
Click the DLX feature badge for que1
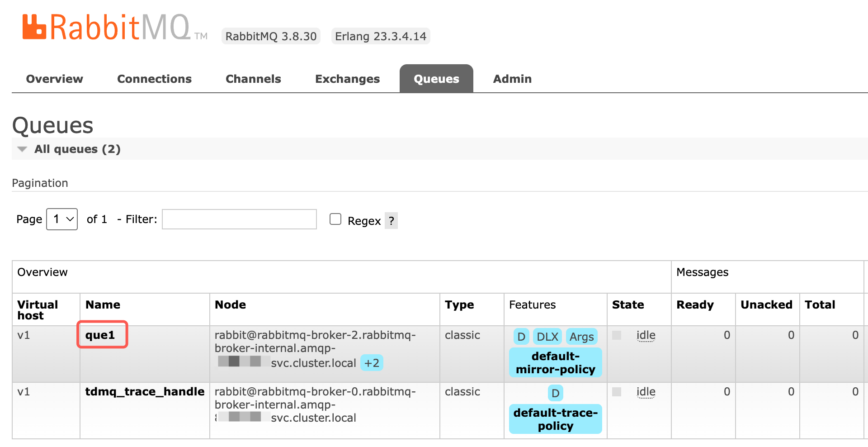coord(547,337)
